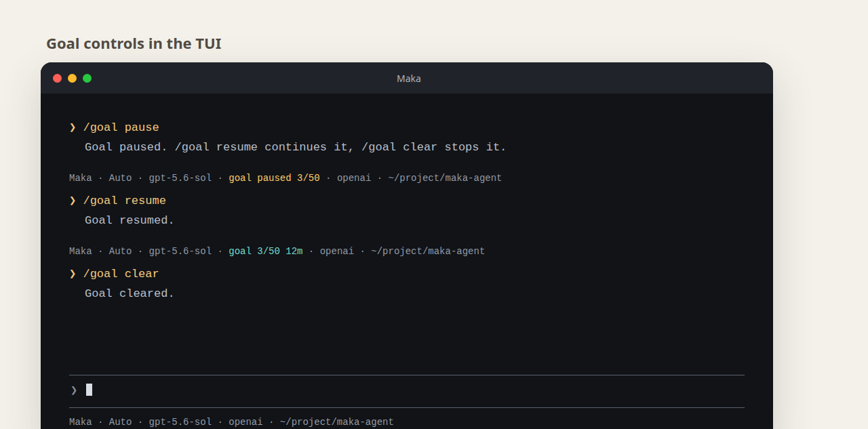Click the '/goal resume' command line
The image size is (868, 429).
tap(124, 201)
